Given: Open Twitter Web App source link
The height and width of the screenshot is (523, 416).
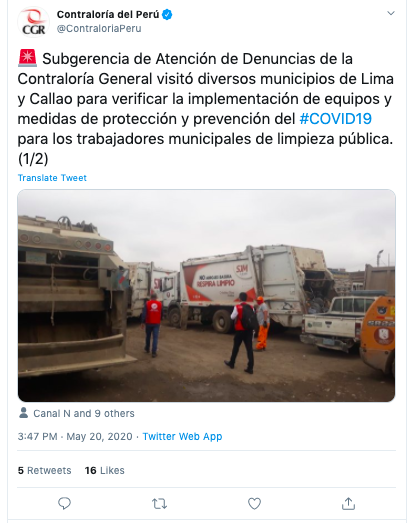Looking at the screenshot, I should click(182, 436).
